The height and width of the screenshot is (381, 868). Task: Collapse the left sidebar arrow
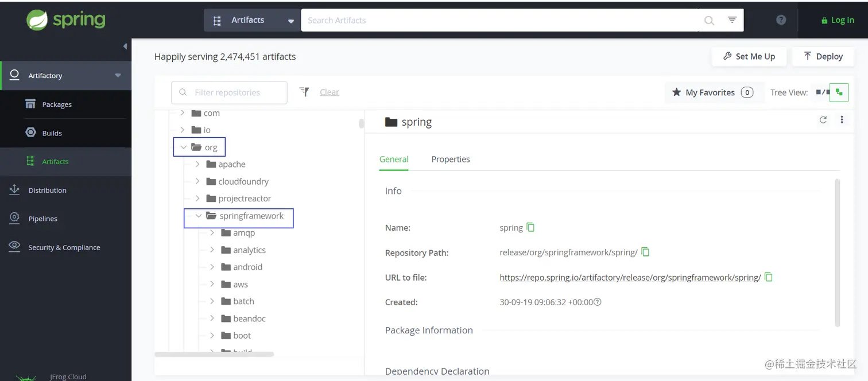pyautogui.click(x=125, y=46)
